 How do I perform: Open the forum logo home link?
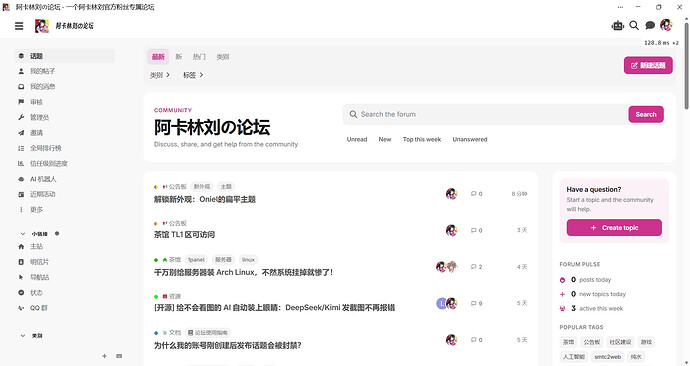point(64,26)
